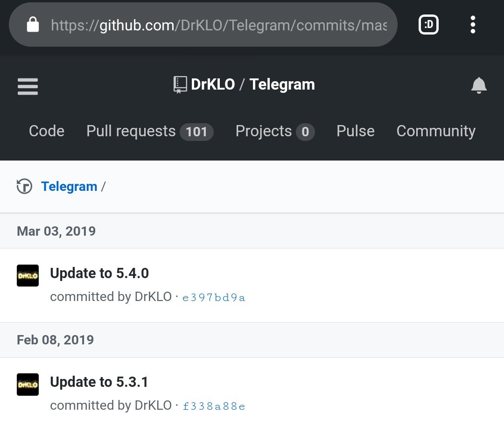The width and height of the screenshot is (504, 427).
Task: Open the Pull requests tab
Action: pyautogui.click(x=150, y=132)
